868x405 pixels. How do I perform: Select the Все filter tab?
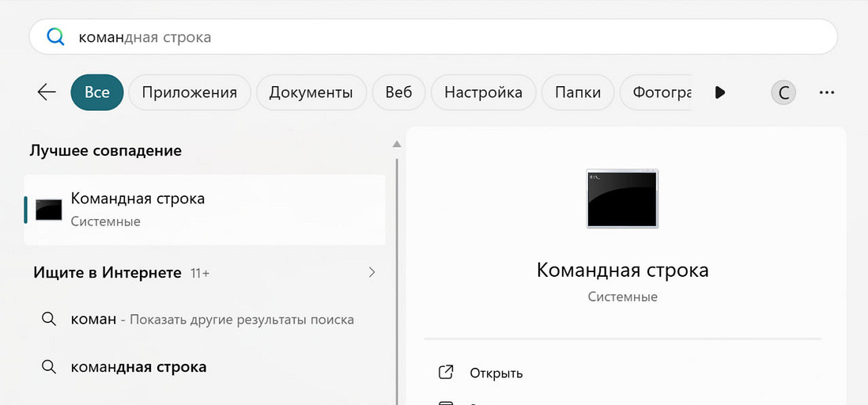pos(97,93)
